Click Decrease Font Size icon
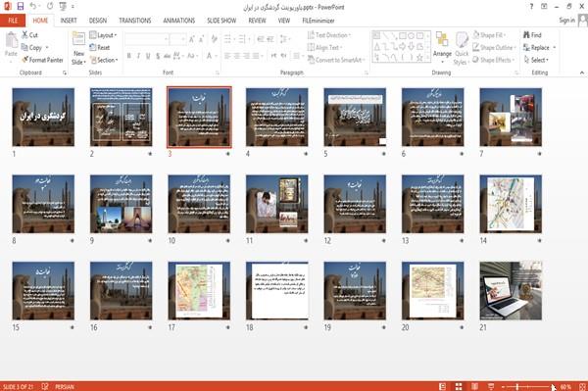Image resolution: width=588 pixels, height=391 pixels. (201, 38)
